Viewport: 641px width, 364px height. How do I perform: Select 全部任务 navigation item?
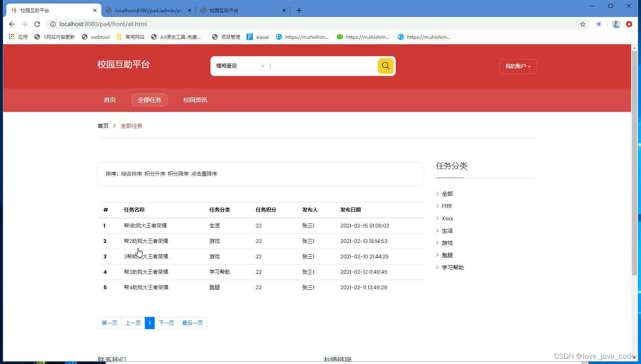(x=150, y=100)
